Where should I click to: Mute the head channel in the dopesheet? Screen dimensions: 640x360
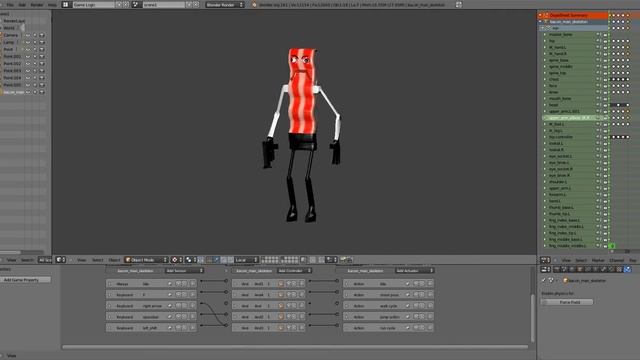598,105
